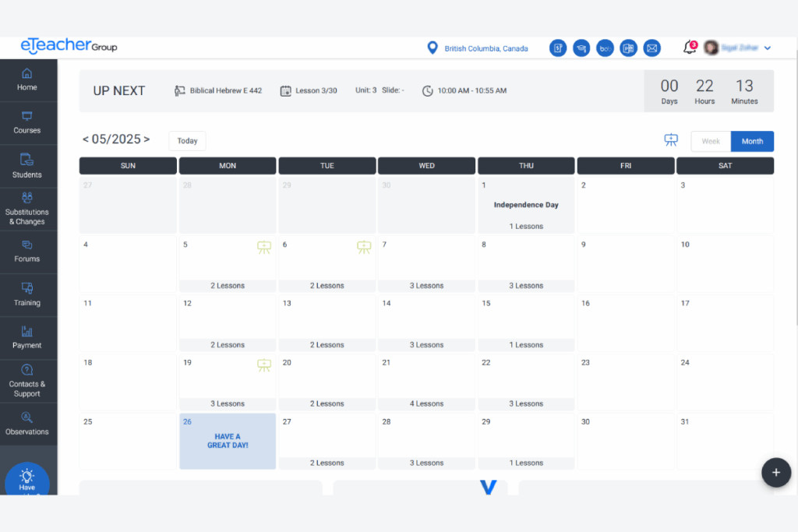Open 2 Lessons on May 12
The height and width of the screenshot is (532, 798).
[x=228, y=344]
